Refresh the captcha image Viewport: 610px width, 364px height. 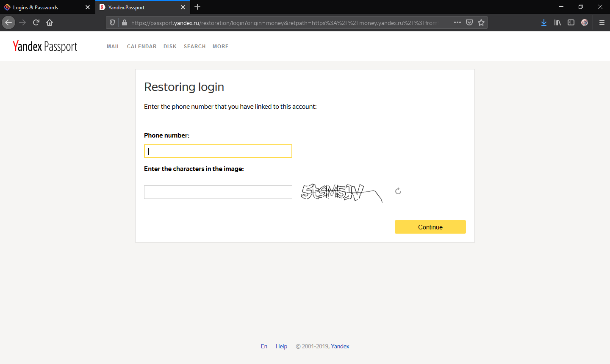398,191
